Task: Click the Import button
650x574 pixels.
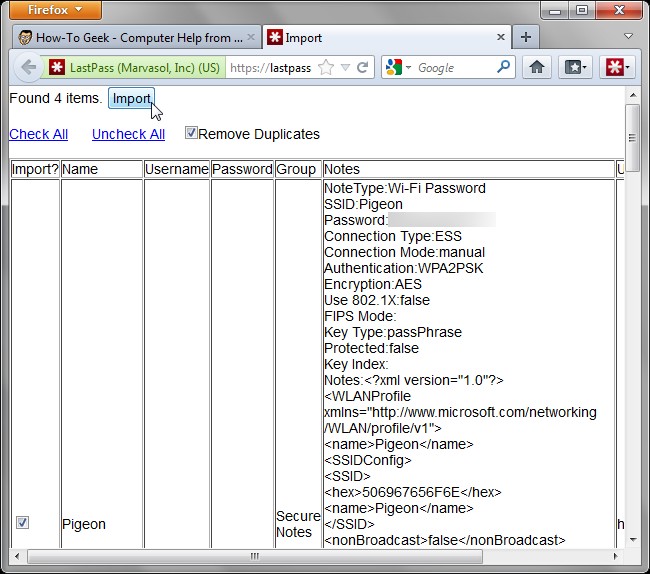Action: click(131, 98)
